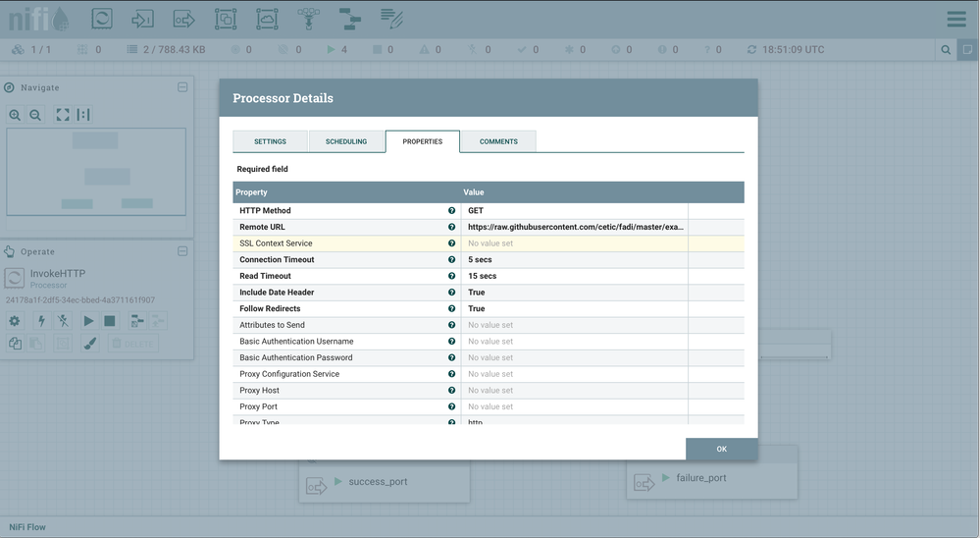Disable the component in Operate panel
Viewport: 980px width, 538px height.
(x=63, y=321)
